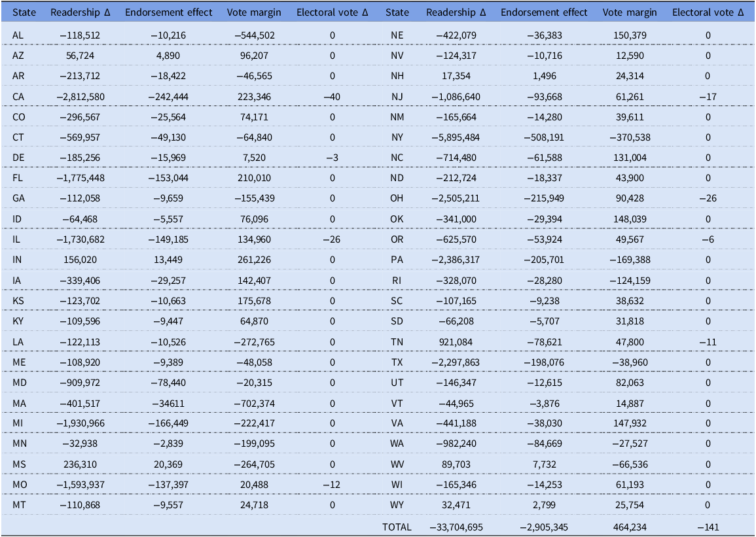Select the CA state row label
Viewport: 756px width, 537px height.
click(x=18, y=97)
